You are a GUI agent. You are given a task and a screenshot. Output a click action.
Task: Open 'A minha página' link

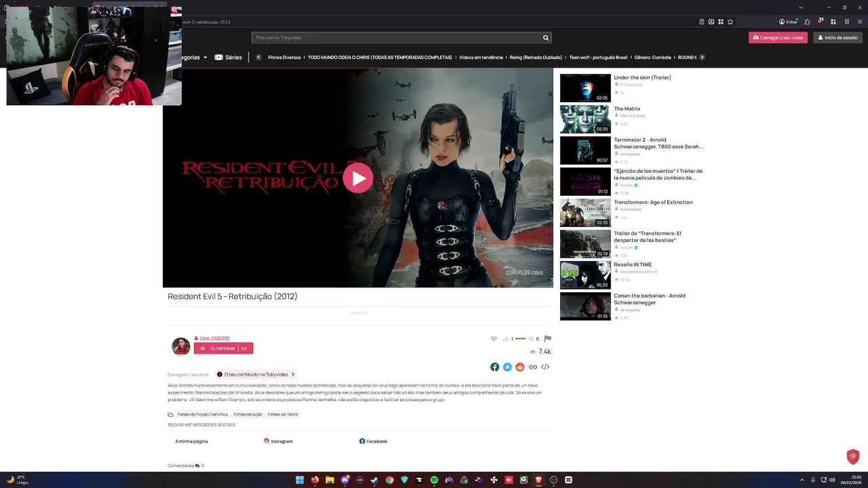tap(191, 441)
